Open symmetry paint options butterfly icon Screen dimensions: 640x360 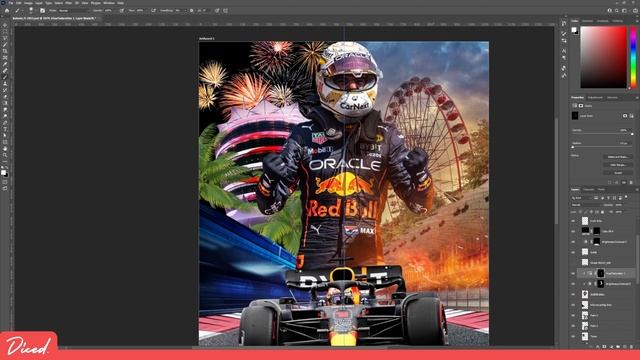[x=225, y=10]
